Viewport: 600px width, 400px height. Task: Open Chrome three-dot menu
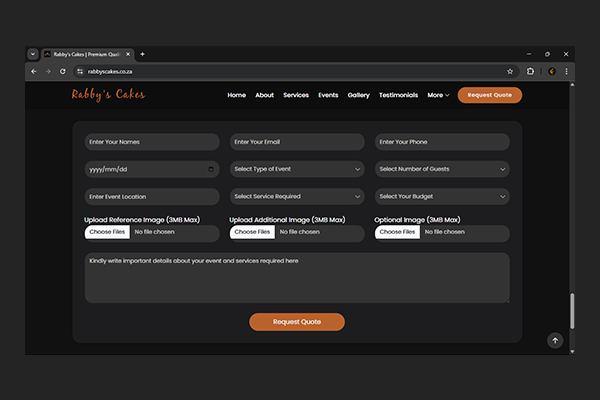[x=566, y=72]
